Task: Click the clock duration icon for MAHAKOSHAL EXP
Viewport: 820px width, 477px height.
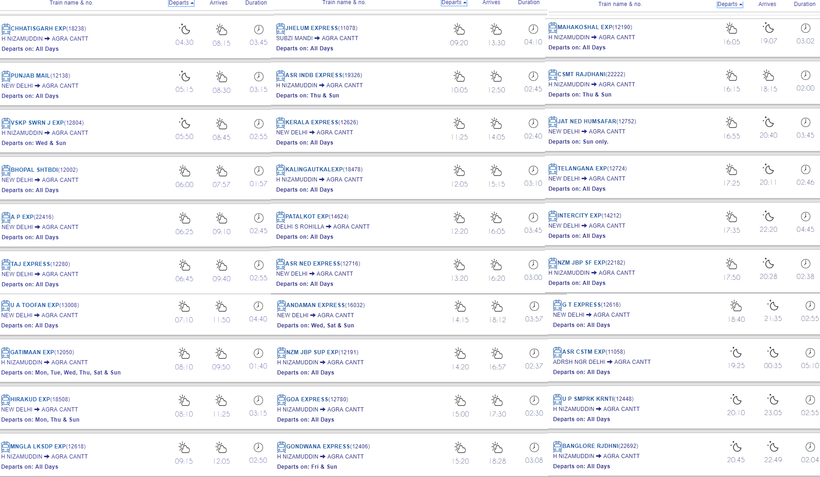Action: click(805, 28)
